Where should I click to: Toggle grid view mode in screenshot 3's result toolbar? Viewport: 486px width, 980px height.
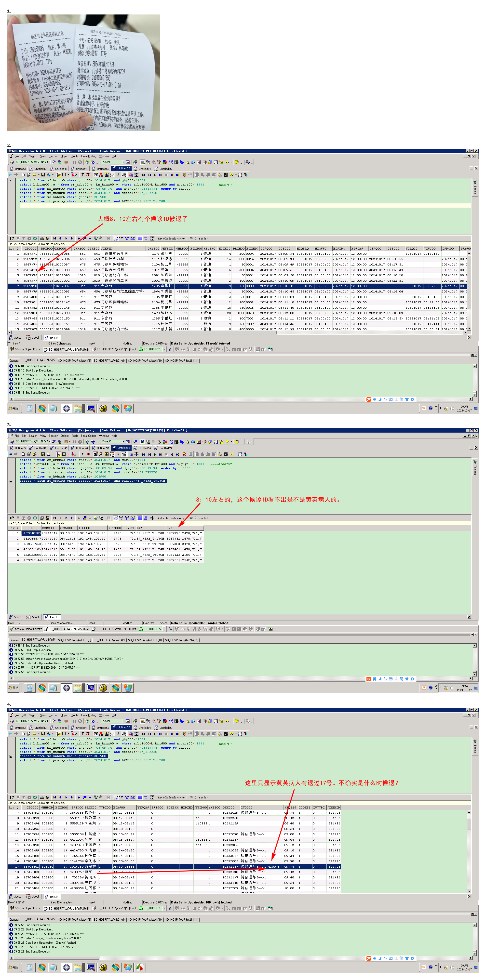click(x=140, y=518)
